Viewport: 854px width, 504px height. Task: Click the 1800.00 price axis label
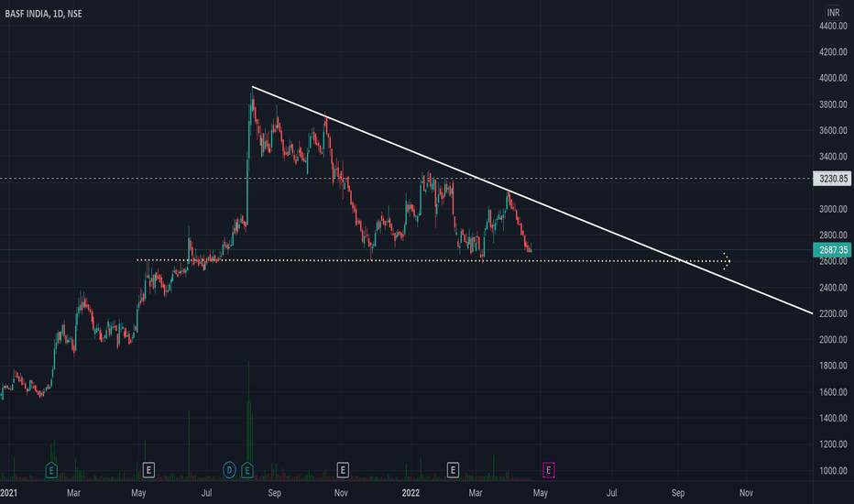[833, 366]
